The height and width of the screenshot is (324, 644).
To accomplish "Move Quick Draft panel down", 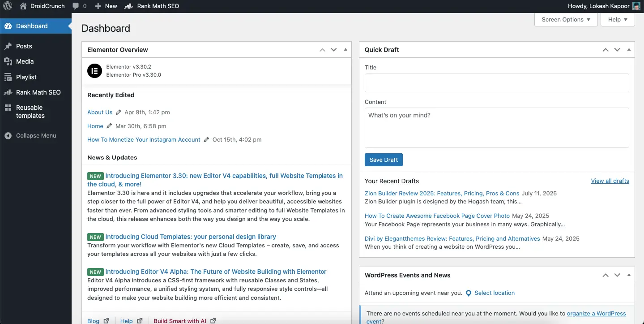I will point(617,50).
